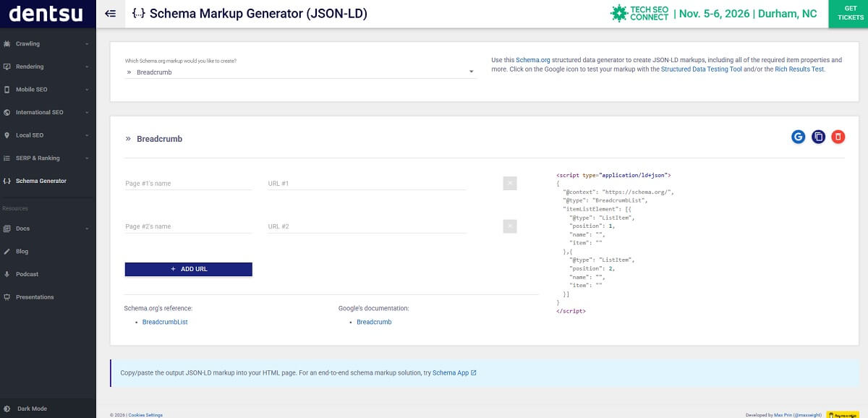Collapse the sidebar with the menu arrow icon
This screenshot has height=418, width=868.
coord(110,13)
